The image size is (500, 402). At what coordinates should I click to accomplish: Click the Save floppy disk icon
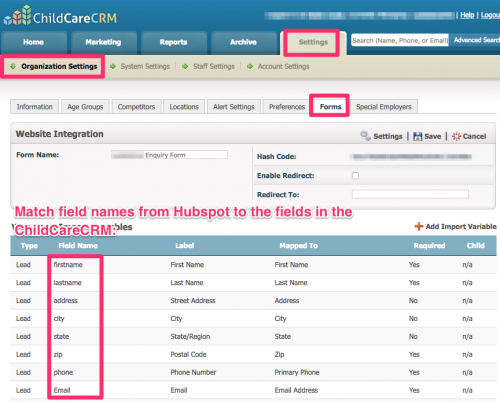[x=417, y=136]
